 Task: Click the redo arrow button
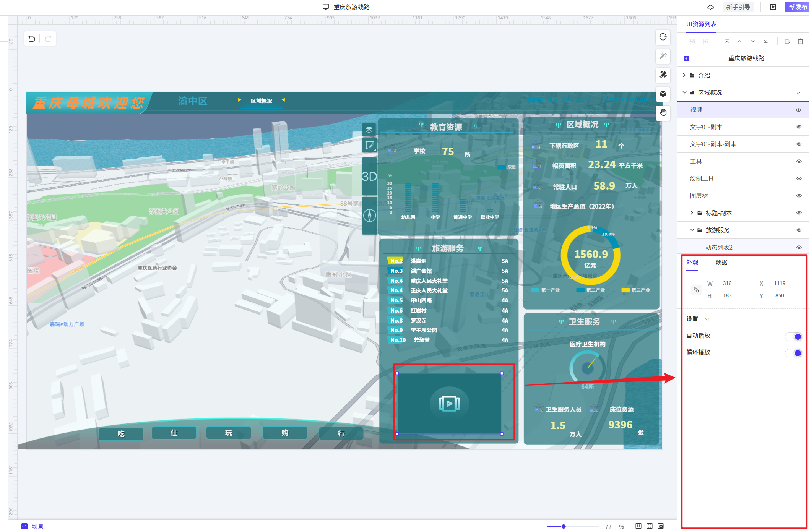[x=48, y=39]
